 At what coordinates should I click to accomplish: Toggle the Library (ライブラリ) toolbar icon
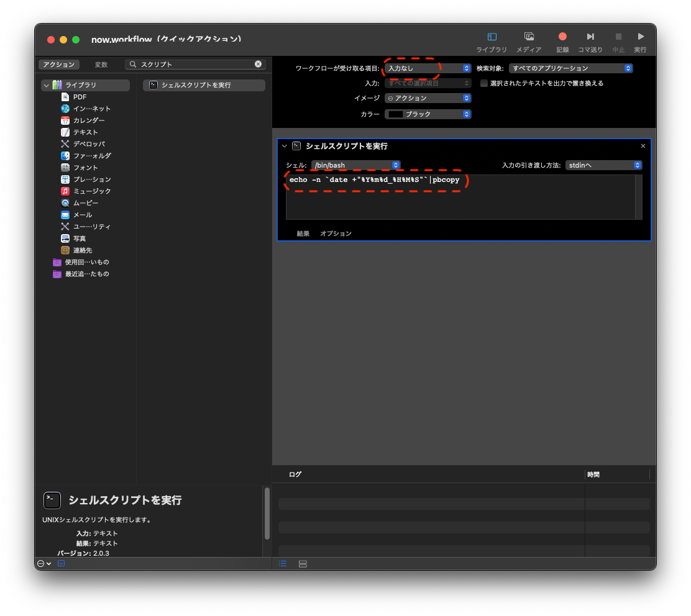point(492,37)
